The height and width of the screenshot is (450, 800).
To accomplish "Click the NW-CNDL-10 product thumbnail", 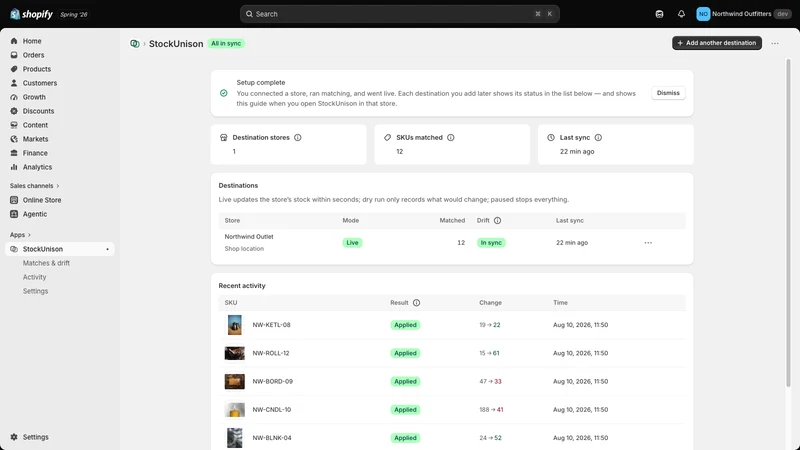I will pos(235,410).
